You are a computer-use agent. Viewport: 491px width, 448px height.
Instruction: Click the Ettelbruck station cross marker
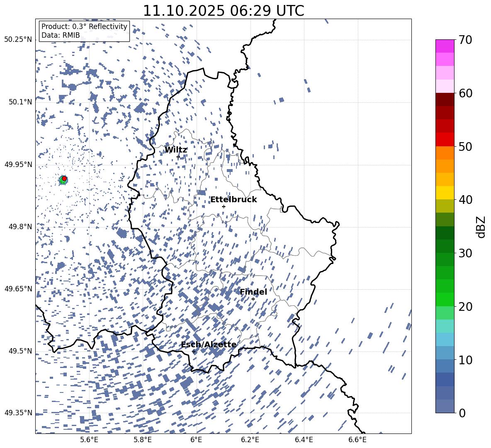coord(224,206)
